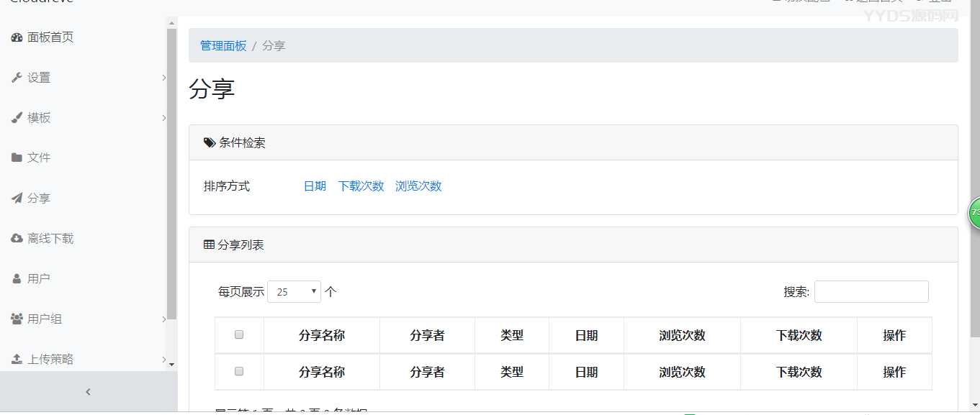Open the 每页展示 page-size dropdown showing 25
The width and height of the screenshot is (980, 415).
click(x=294, y=291)
